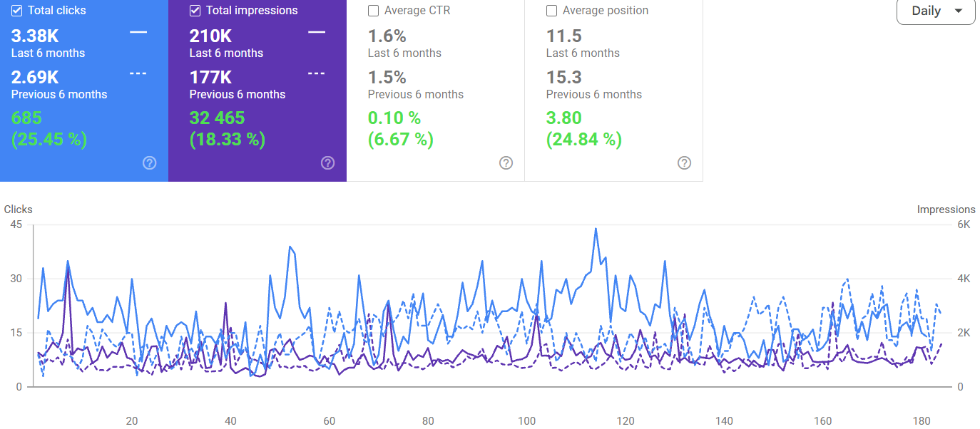The height and width of the screenshot is (429, 980).
Task: Click the 20 day axis label
Action: [131, 421]
